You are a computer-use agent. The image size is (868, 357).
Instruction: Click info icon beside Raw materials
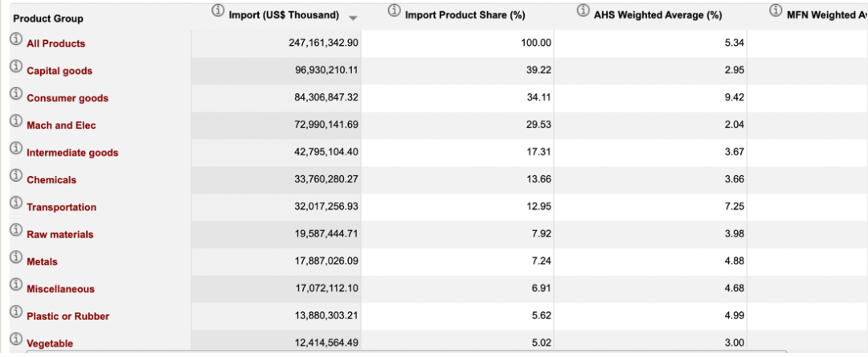pyautogui.click(x=16, y=230)
